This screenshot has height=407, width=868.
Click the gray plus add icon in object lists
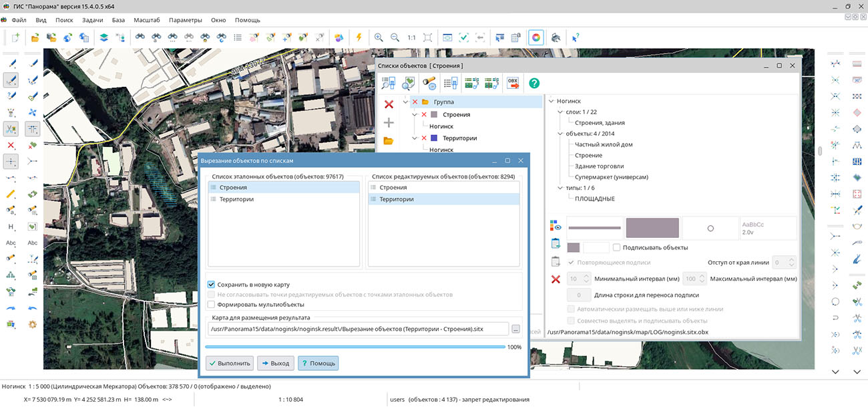pos(389,123)
